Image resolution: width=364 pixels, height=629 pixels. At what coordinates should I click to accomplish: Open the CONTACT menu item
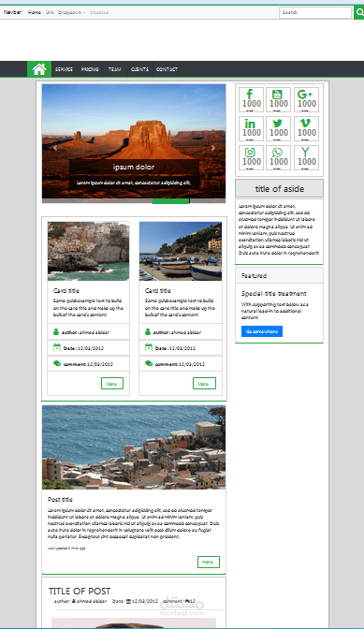click(167, 69)
